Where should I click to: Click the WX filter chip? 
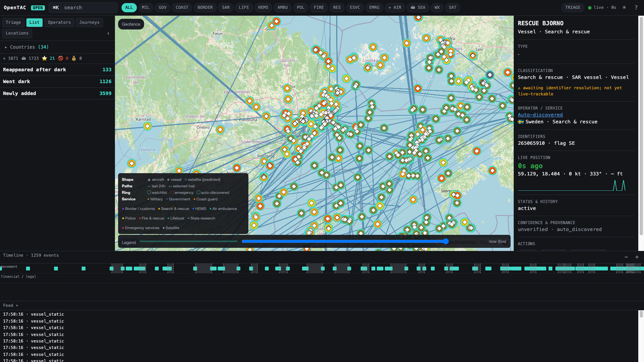(x=437, y=8)
